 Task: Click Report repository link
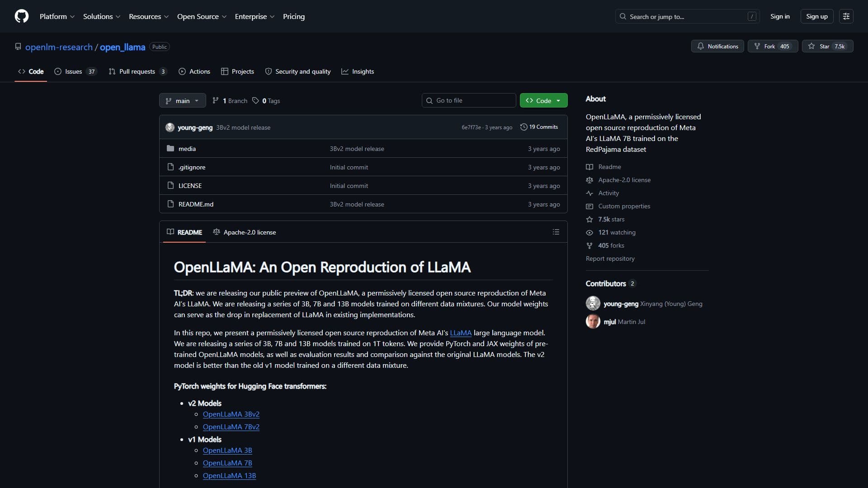pos(610,258)
